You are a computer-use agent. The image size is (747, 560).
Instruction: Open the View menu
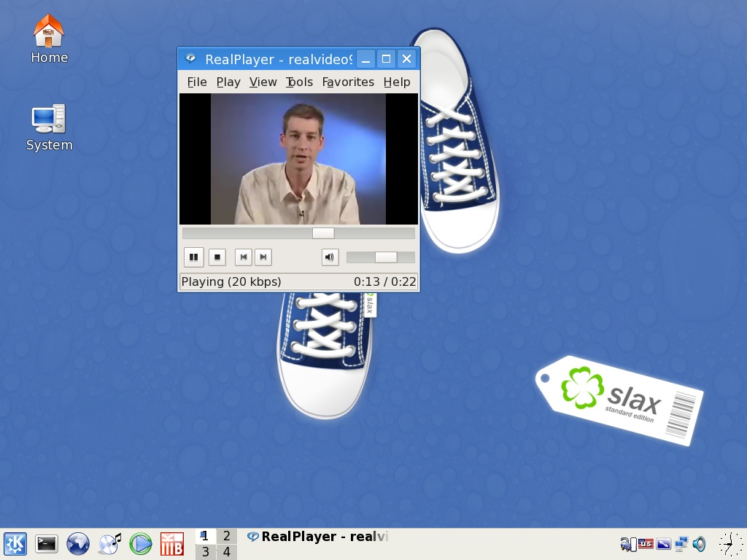pyautogui.click(x=263, y=82)
